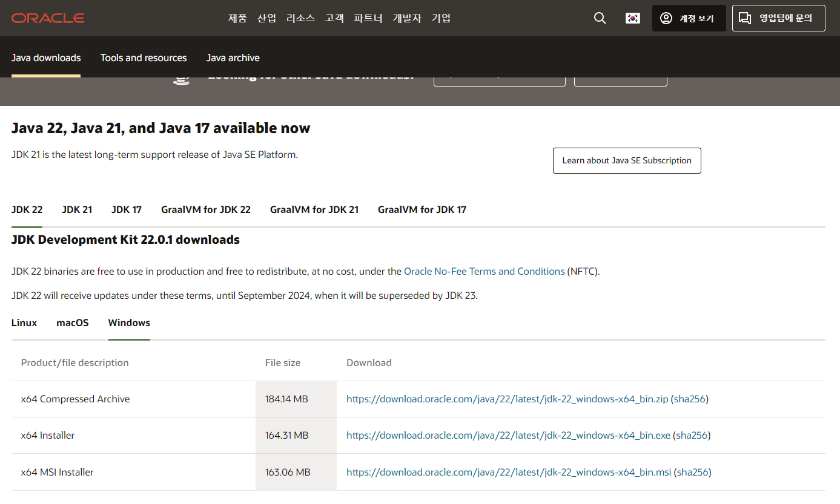Image resolution: width=840 pixels, height=504 pixels.
Task: Go to Tools and resources tab
Action: pos(144,58)
